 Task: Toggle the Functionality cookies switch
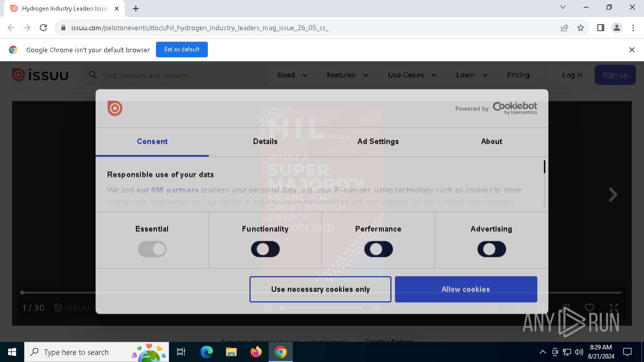(x=265, y=249)
